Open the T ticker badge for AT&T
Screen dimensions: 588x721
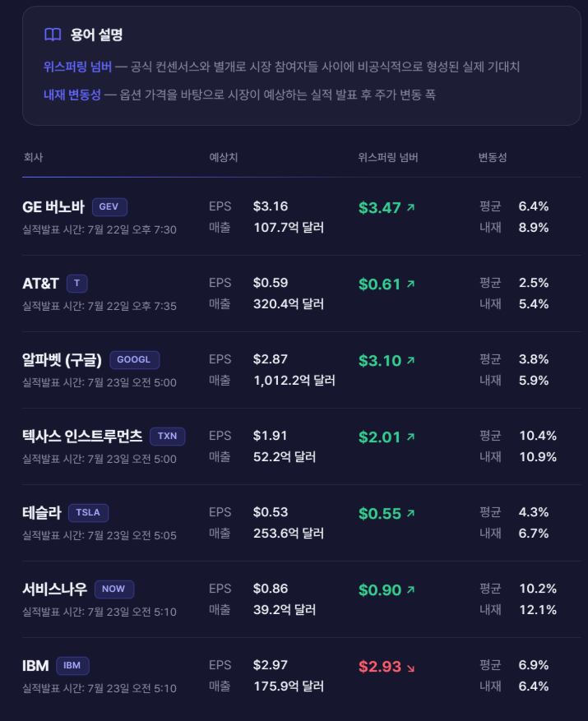(76, 283)
